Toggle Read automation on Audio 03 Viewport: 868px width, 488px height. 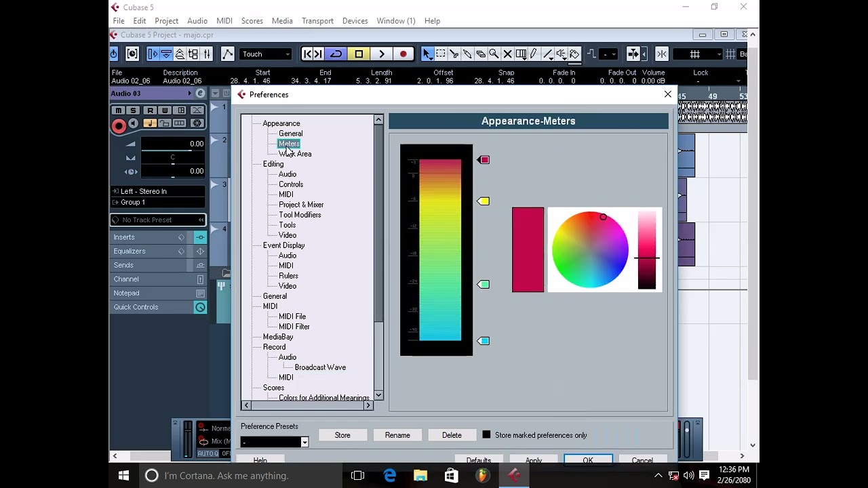(149, 110)
